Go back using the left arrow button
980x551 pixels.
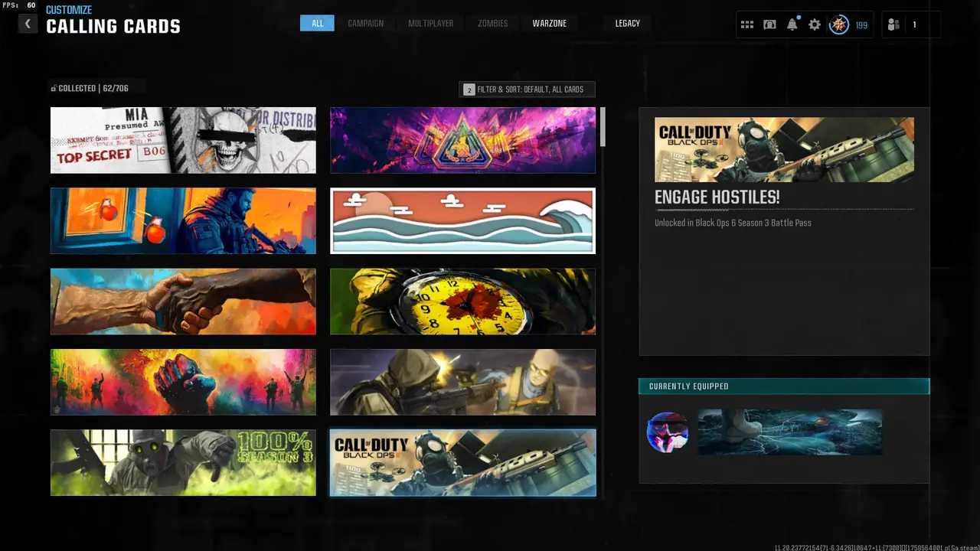(28, 24)
